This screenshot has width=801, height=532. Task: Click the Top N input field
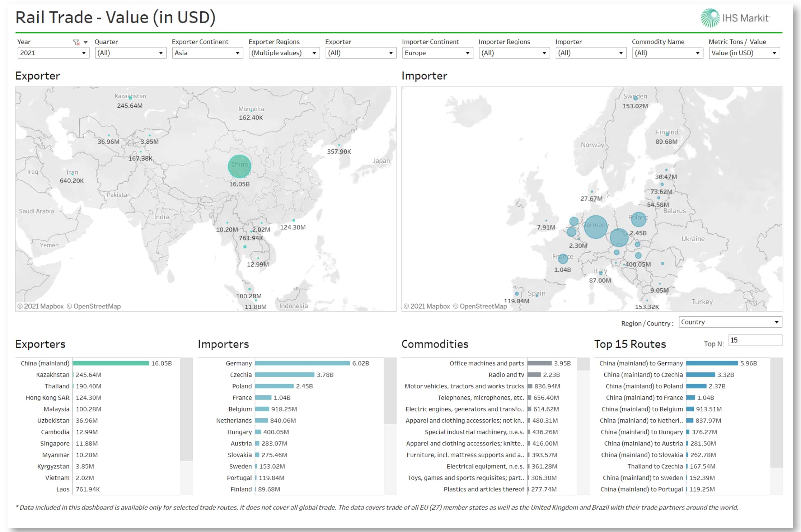755,340
